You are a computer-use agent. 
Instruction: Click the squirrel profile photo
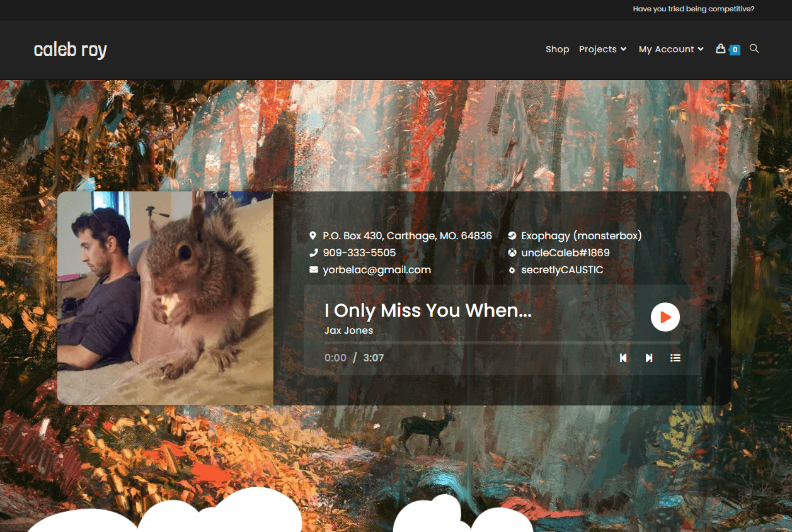pyautogui.click(x=165, y=298)
